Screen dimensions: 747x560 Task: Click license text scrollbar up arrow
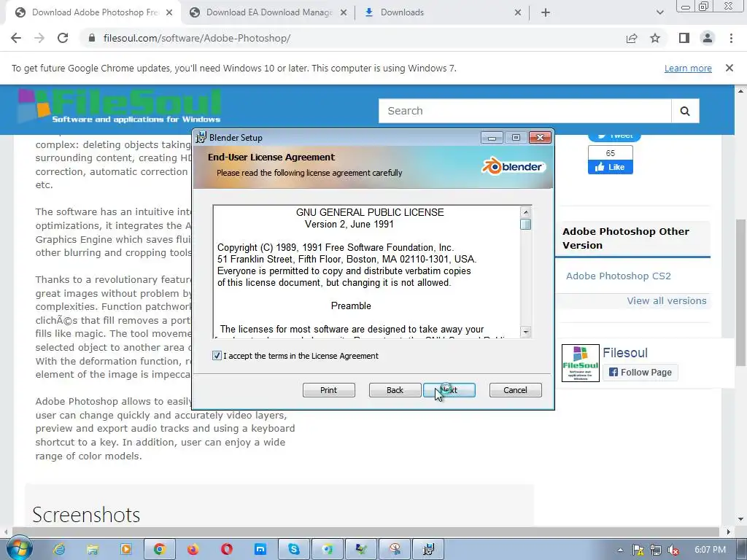pos(525,212)
